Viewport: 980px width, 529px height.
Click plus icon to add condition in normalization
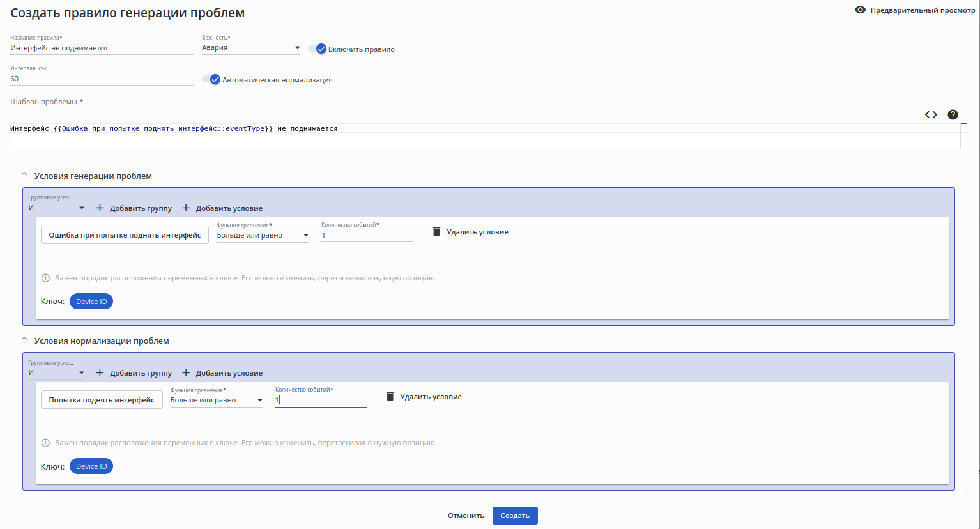[186, 373]
